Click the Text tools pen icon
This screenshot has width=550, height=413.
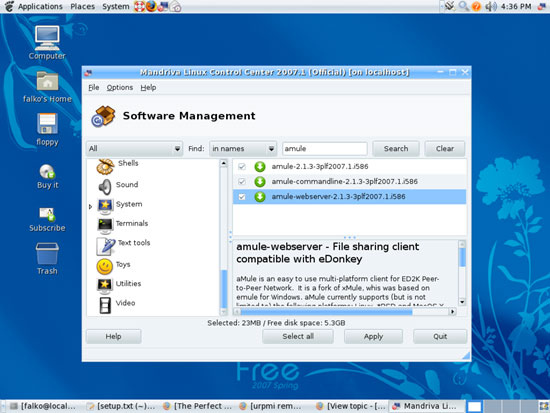[x=106, y=246]
